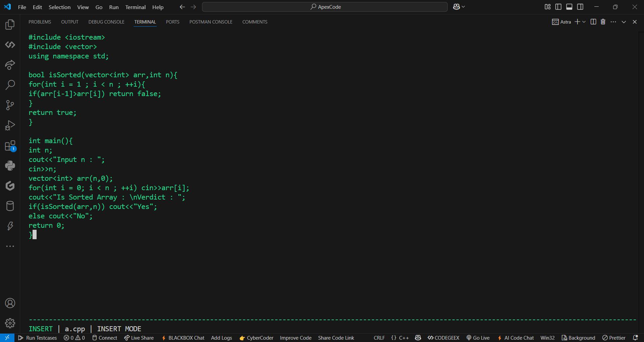644x342 pixels.
Task: Open the View menu
Action: coord(83,7)
